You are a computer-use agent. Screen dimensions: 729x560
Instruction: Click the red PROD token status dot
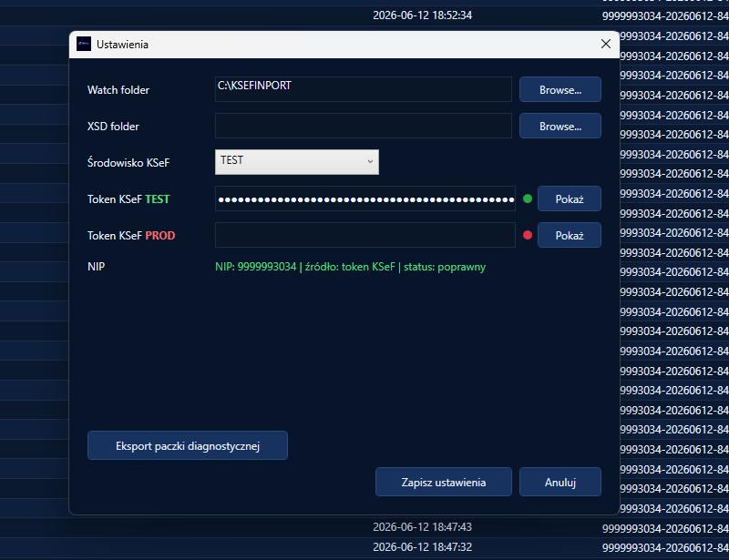tap(528, 235)
